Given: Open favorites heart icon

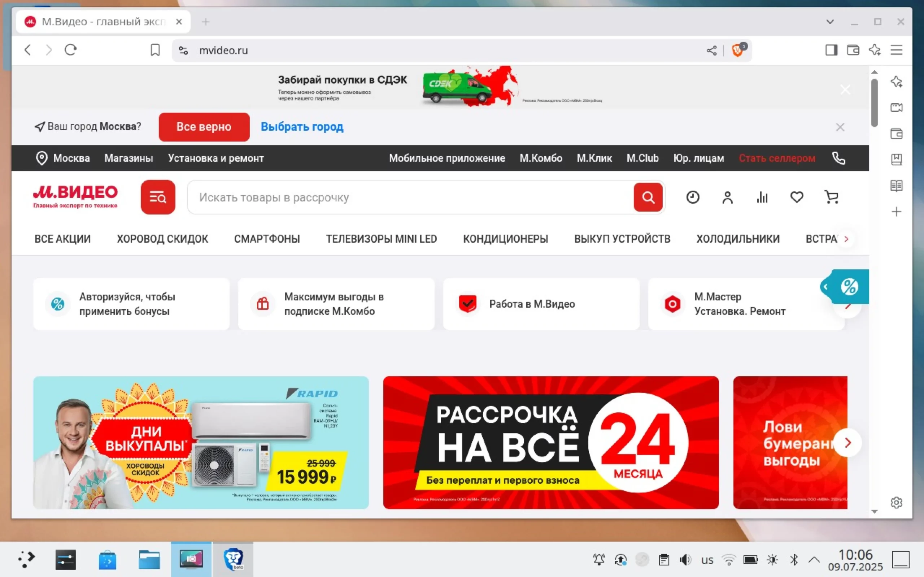Looking at the screenshot, I should click(797, 197).
